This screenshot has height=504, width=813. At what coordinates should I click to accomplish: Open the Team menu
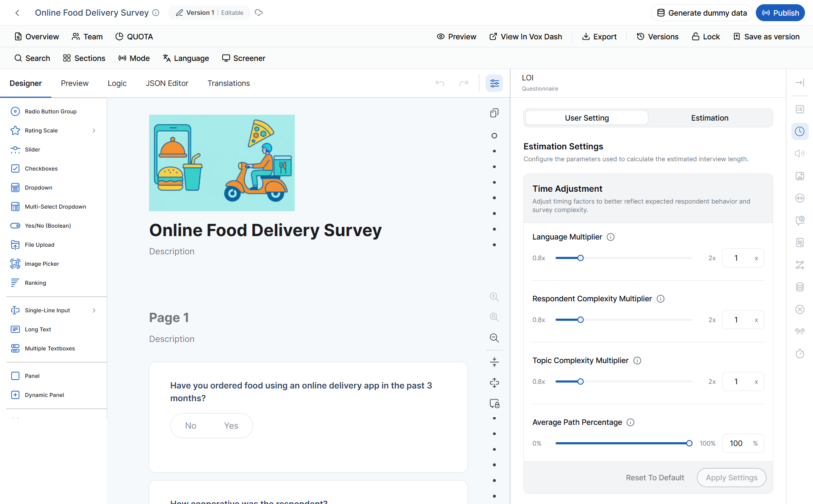(87, 37)
